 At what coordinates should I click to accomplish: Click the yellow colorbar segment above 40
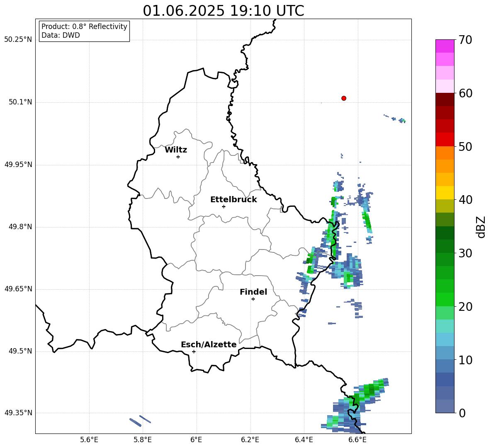[x=445, y=193]
